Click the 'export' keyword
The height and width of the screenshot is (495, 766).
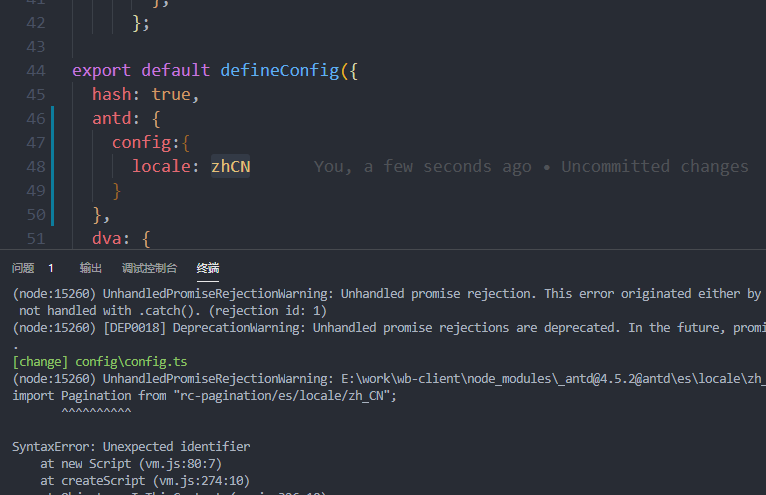click(x=102, y=70)
